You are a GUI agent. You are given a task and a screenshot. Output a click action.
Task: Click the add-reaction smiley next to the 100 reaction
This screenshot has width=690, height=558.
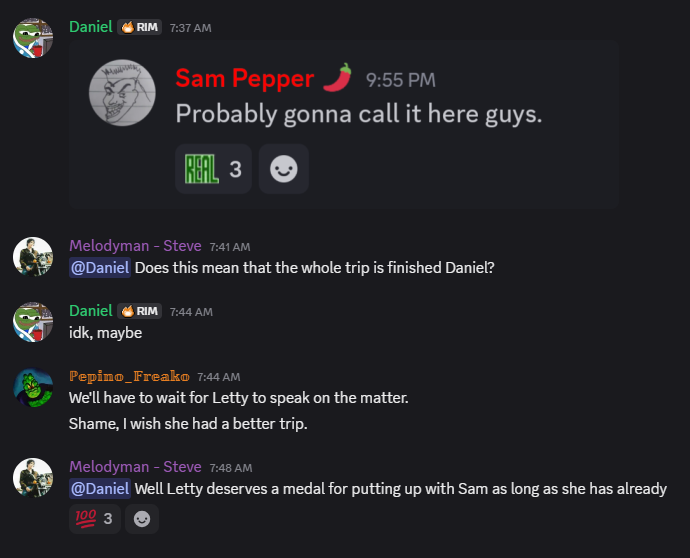point(142,519)
